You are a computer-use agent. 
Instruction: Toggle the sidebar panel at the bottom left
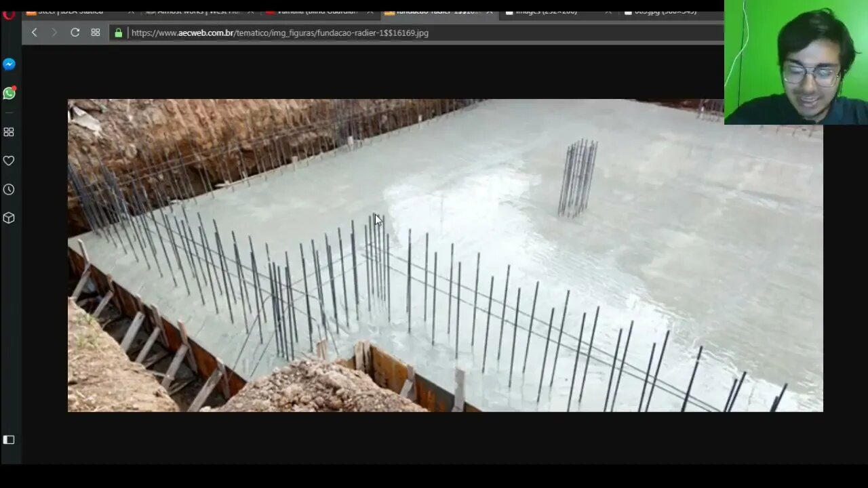pos(9,440)
